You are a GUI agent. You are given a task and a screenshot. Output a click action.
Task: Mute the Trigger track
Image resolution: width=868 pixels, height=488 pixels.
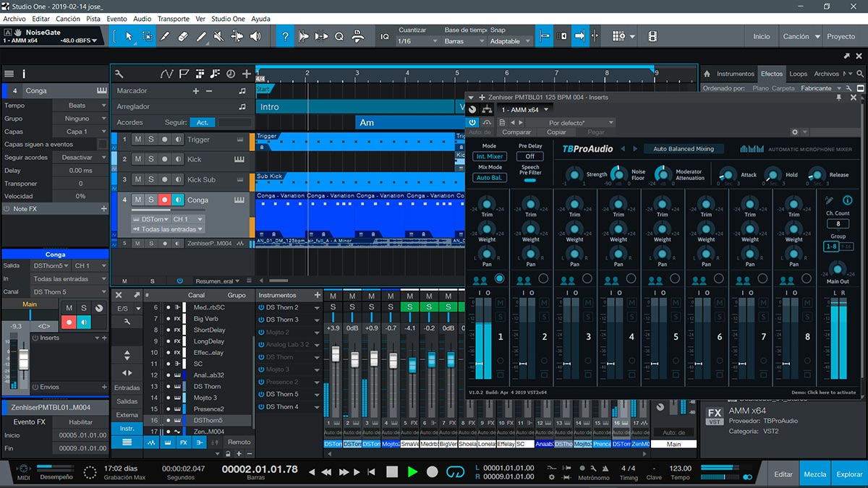(137, 140)
